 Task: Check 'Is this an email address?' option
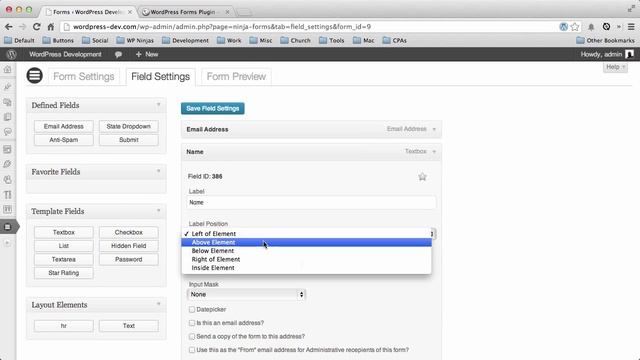click(192, 323)
